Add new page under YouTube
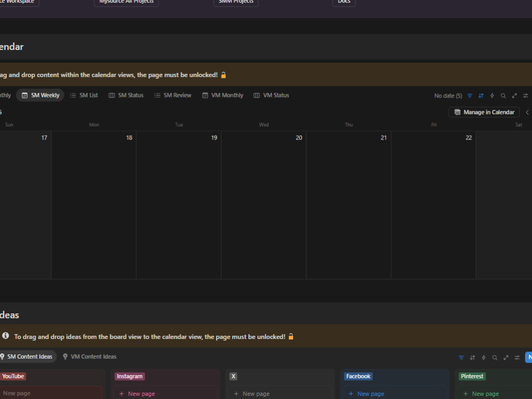532x399 pixels. click(51, 393)
